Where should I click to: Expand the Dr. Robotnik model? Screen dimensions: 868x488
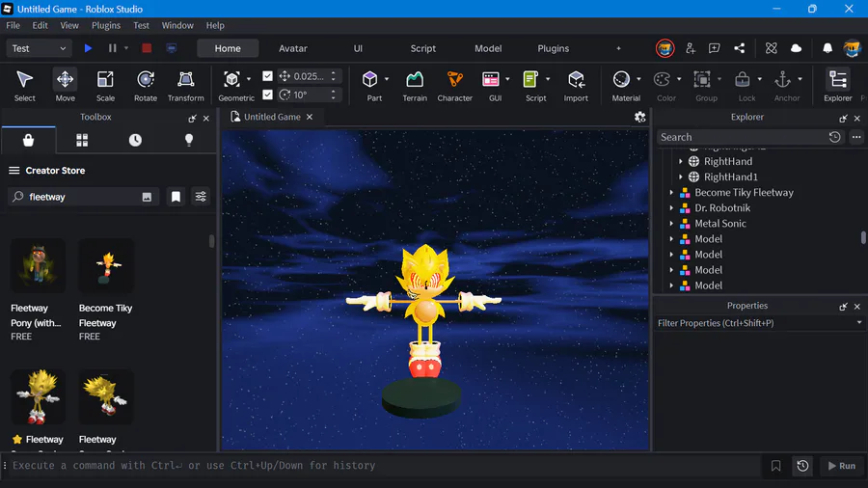pyautogui.click(x=671, y=208)
